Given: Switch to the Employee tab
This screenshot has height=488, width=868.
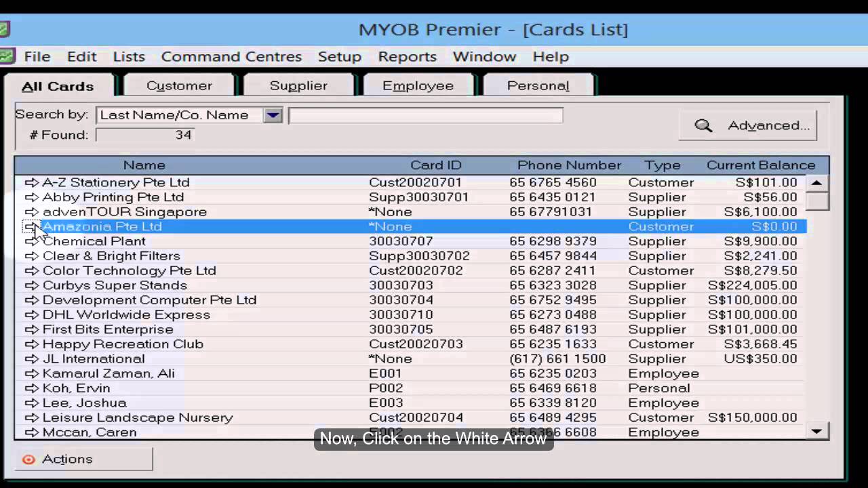Looking at the screenshot, I should tap(418, 85).
